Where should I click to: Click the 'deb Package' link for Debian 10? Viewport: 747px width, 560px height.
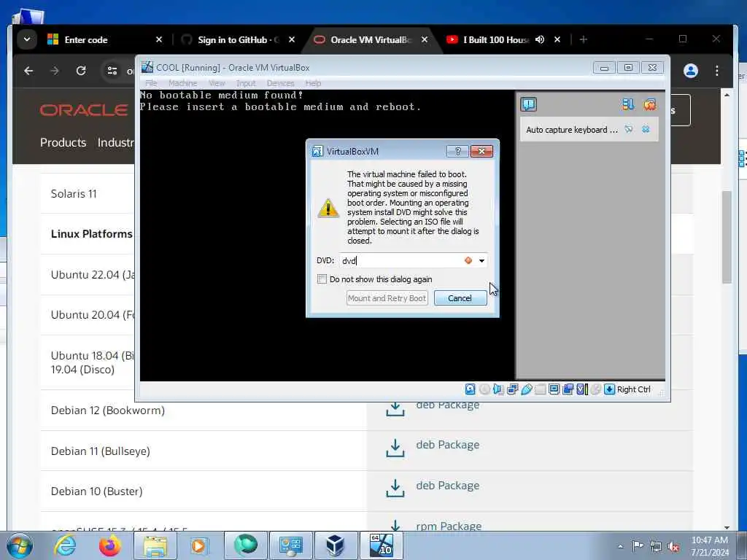447,486
